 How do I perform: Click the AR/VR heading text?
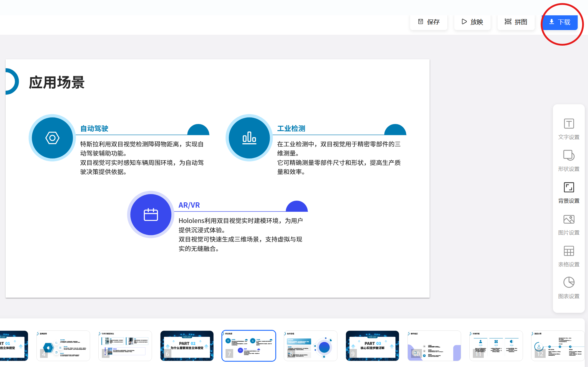(189, 205)
